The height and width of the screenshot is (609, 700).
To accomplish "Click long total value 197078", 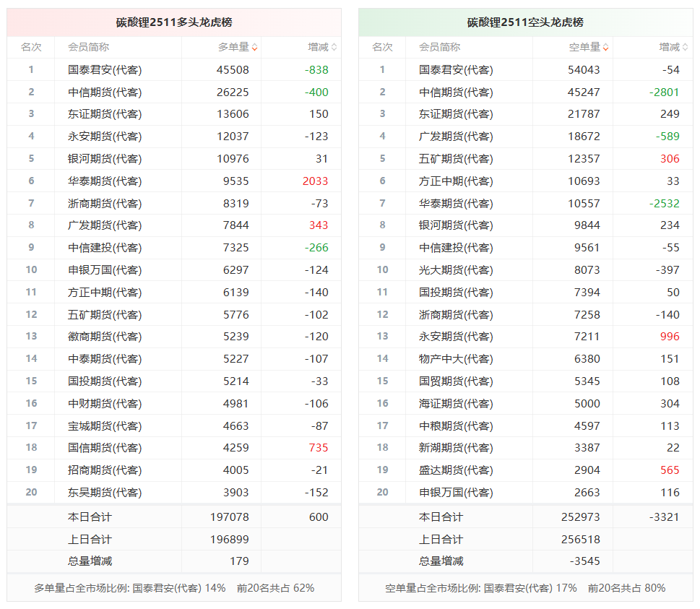I will click(x=230, y=517).
